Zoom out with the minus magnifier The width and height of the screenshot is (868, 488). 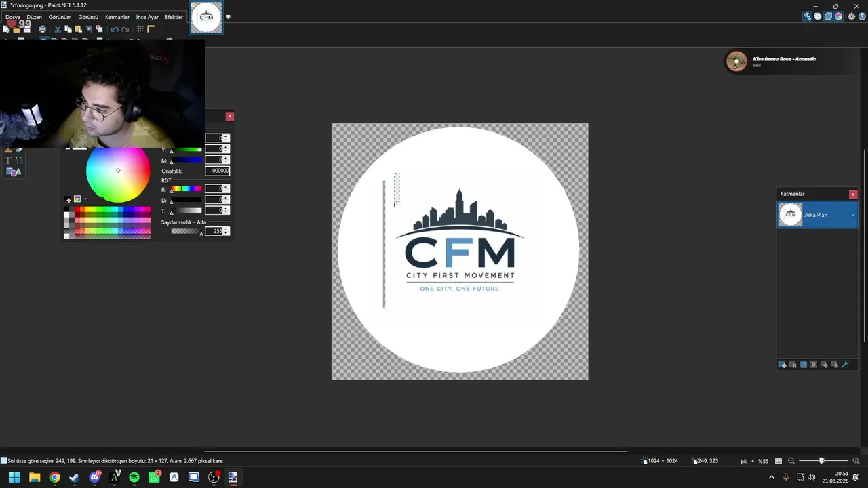coord(791,461)
